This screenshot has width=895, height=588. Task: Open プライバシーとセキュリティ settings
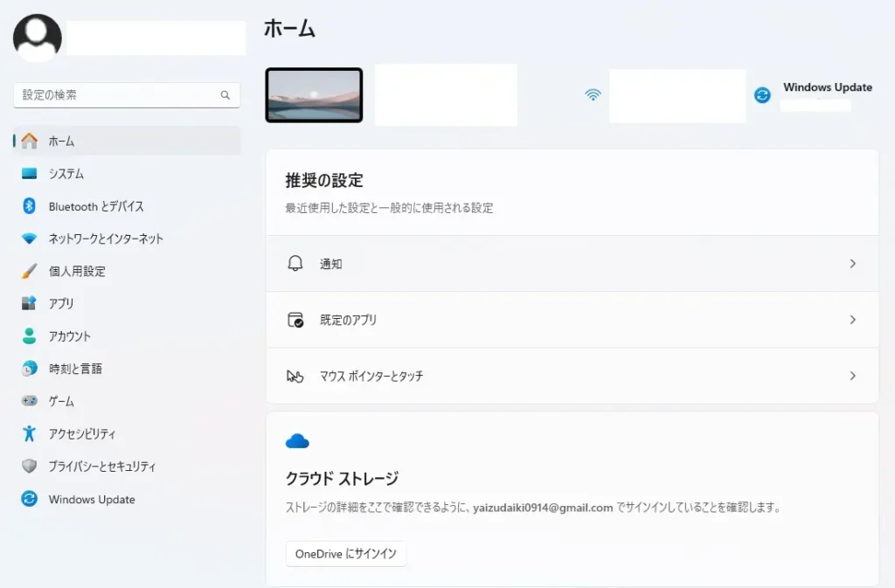coord(127,466)
